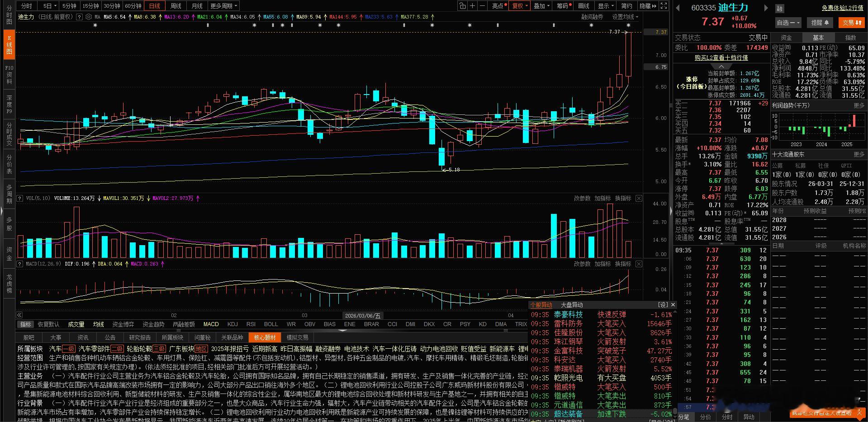The image size is (868, 422).
Task: Open moving average settings gear icon
Action: tap(89, 17)
